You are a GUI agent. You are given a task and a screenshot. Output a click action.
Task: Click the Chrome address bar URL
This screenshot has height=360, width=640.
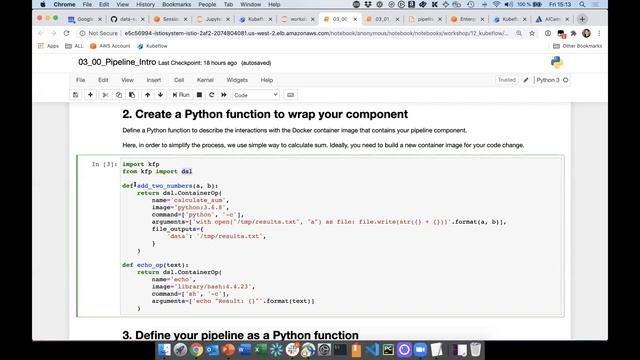click(316, 33)
